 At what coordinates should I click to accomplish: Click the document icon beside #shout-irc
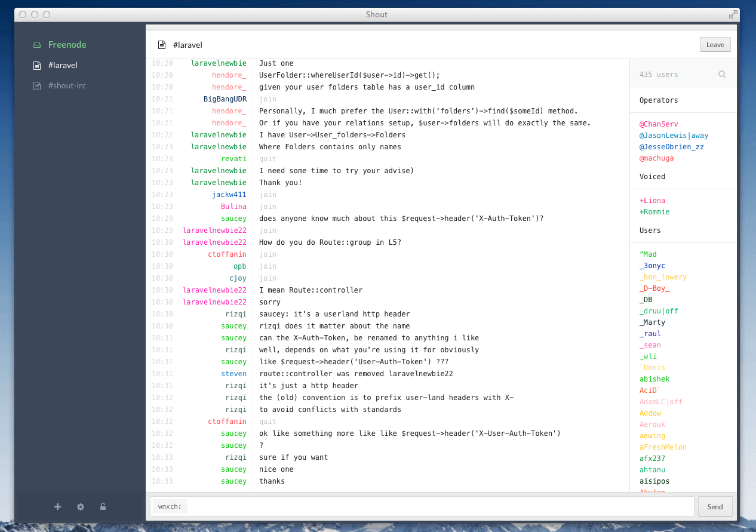coord(37,85)
